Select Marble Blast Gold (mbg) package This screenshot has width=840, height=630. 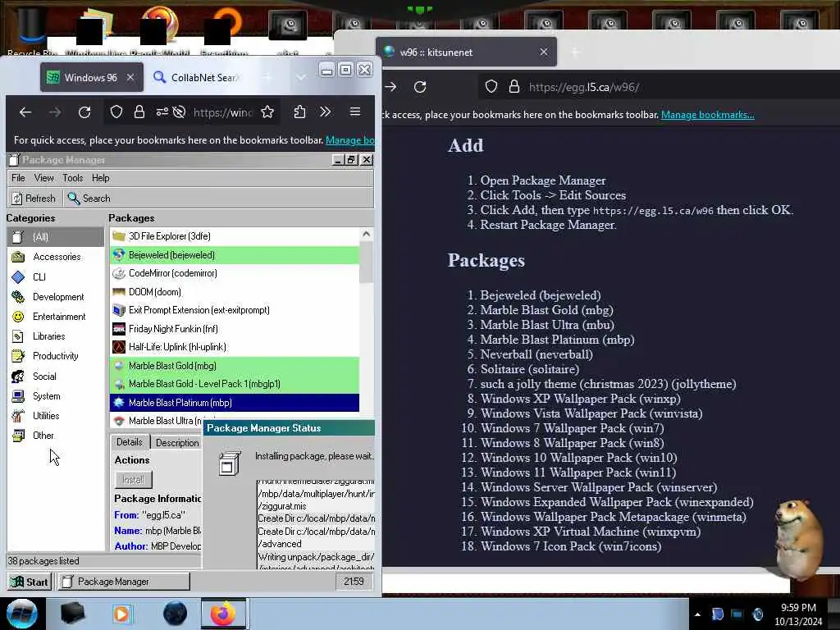tap(234, 366)
